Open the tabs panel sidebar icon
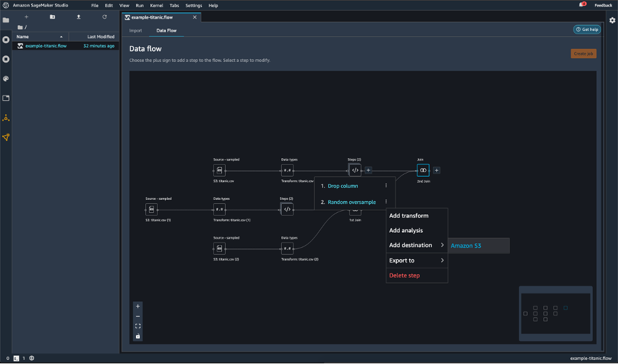This screenshot has height=364, width=618. (6, 98)
